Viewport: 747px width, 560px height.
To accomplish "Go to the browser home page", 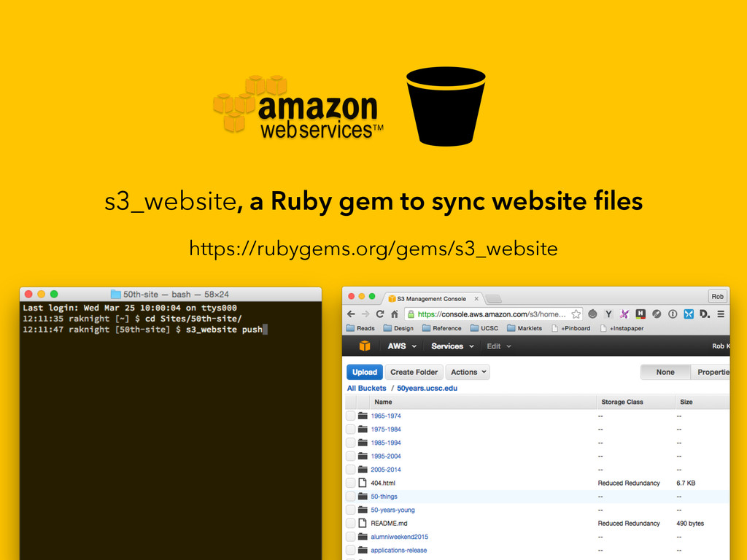I will [x=395, y=314].
